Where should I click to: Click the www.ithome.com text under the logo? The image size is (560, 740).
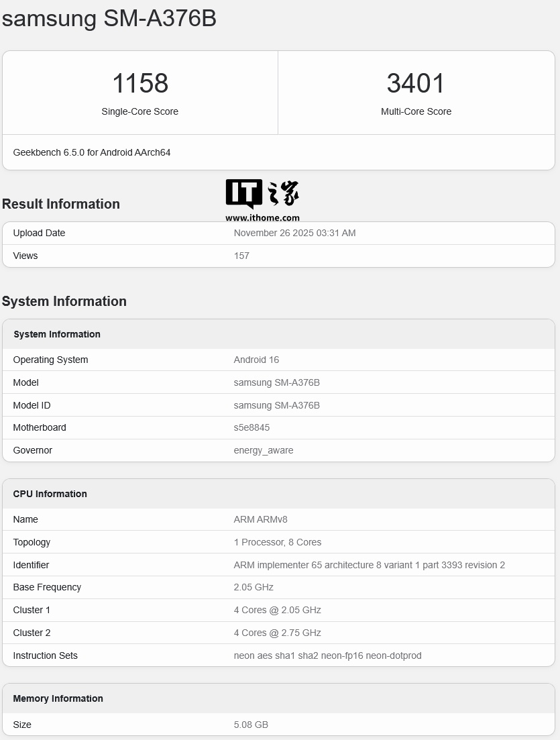[x=261, y=217]
